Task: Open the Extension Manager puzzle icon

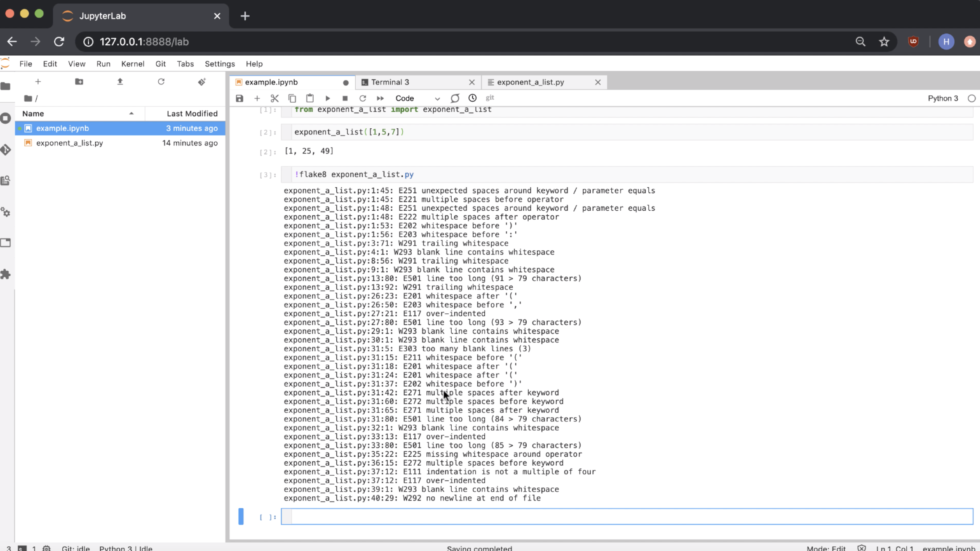Action: [x=6, y=274]
